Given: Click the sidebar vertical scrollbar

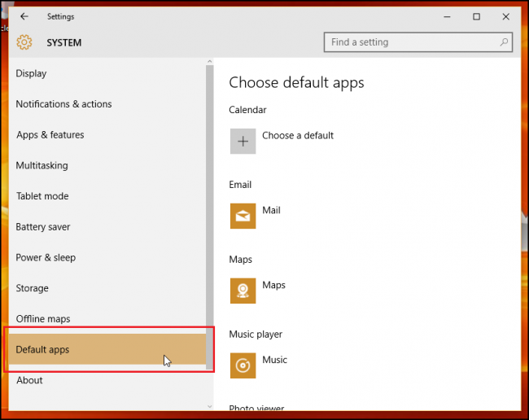Looking at the screenshot, I should coord(210,203).
